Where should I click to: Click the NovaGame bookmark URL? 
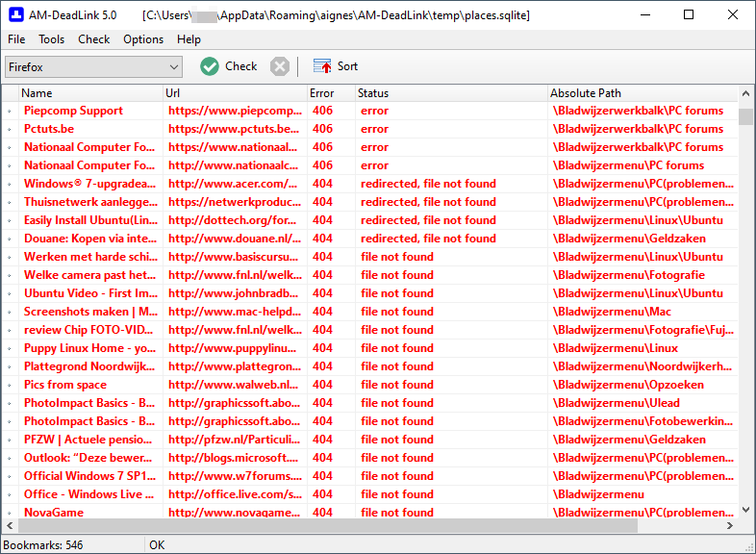[234, 513]
